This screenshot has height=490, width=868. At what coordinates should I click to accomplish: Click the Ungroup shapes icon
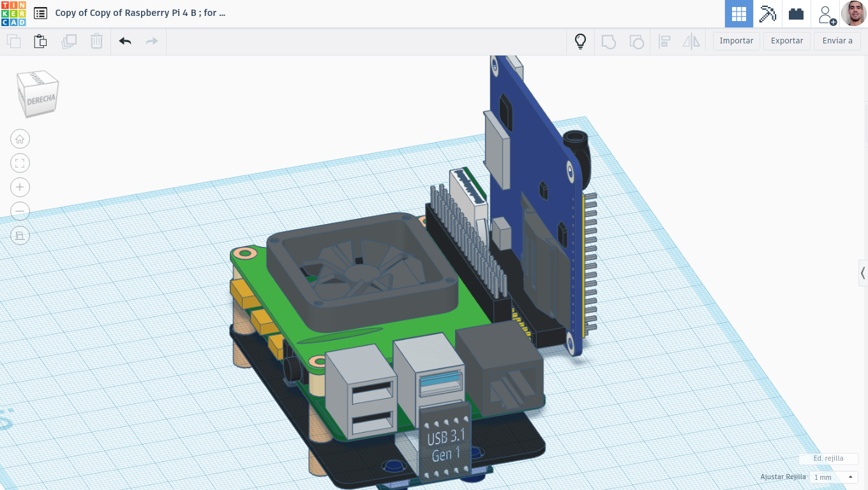pyautogui.click(x=636, y=41)
